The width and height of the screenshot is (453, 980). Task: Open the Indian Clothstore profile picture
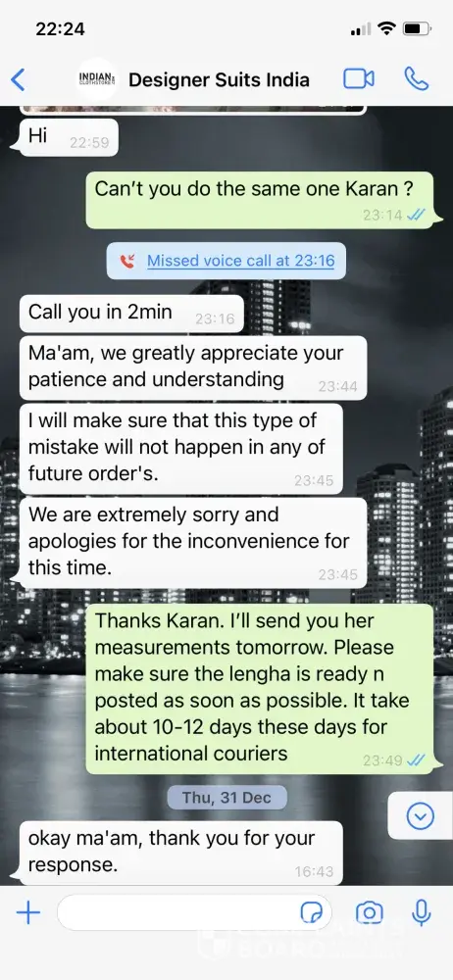96,78
